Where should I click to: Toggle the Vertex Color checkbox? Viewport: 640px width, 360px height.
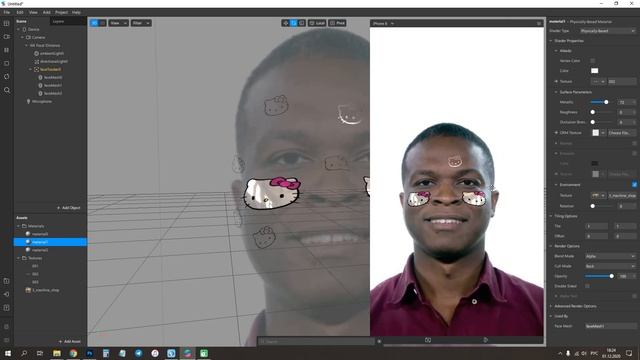(593, 60)
